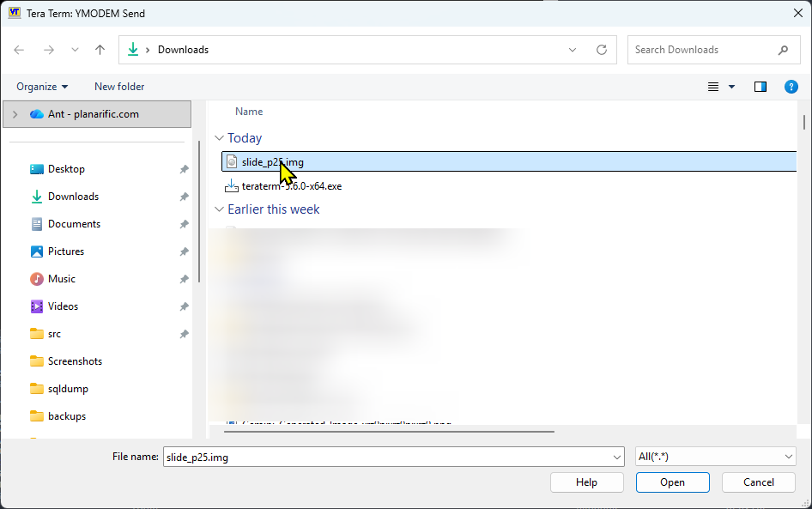This screenshot has width=812, height=509.
Task: Collapse the Today group
Action: [220, 137]
